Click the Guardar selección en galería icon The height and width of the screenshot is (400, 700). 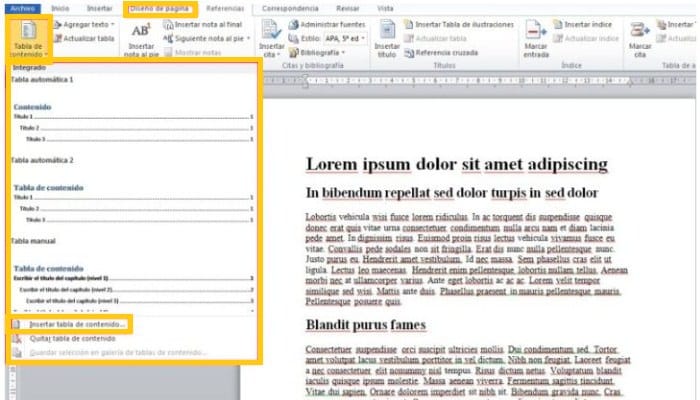(x=17, y=353)
